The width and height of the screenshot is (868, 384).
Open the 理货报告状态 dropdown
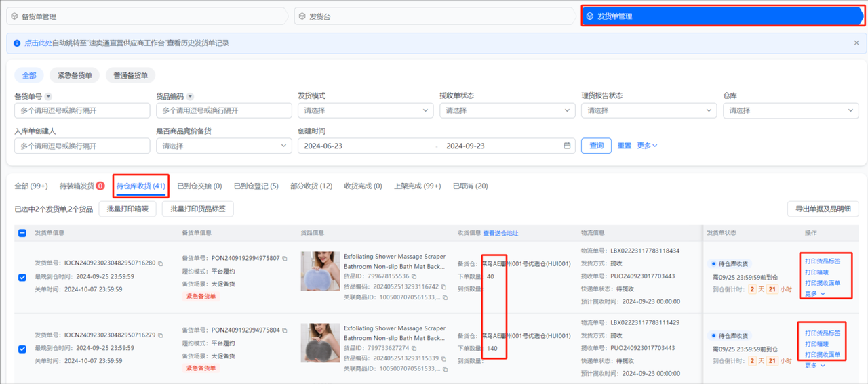point(649,110)
